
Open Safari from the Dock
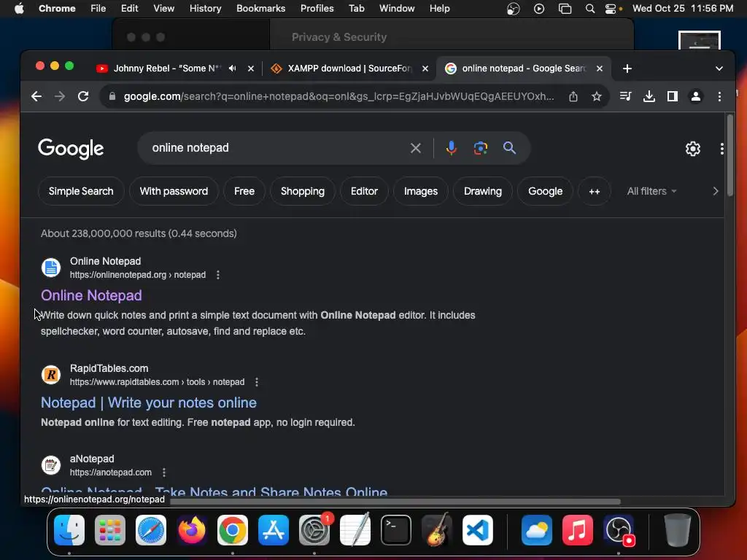[x=151, y=530]
